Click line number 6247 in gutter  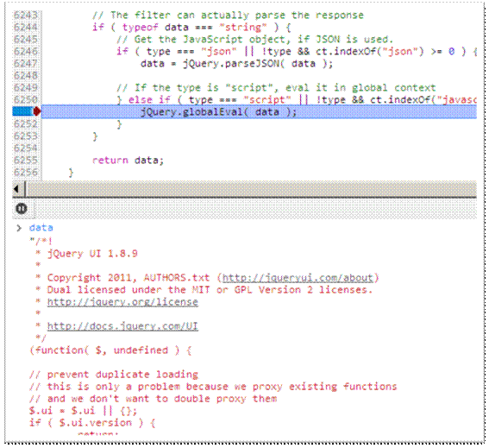click(26, 63)
